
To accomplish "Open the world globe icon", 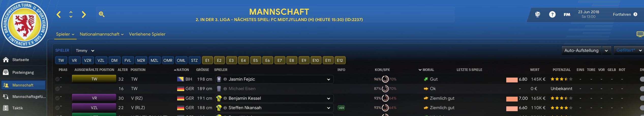I will 538,14.
